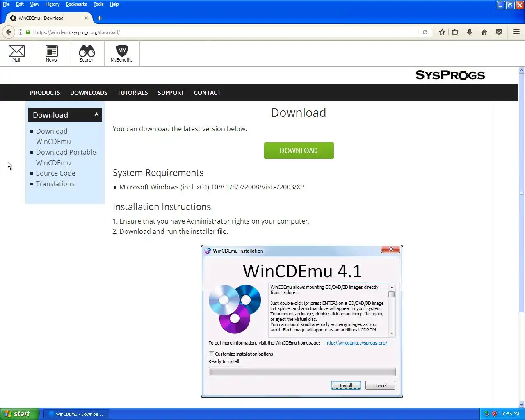
Task: Open the File menu
Action: 6,4
